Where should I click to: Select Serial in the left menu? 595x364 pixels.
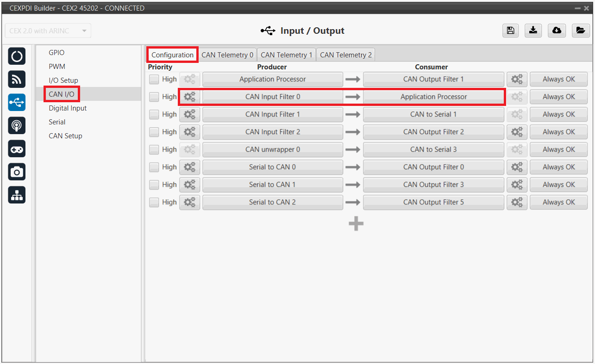pos(57,122)
